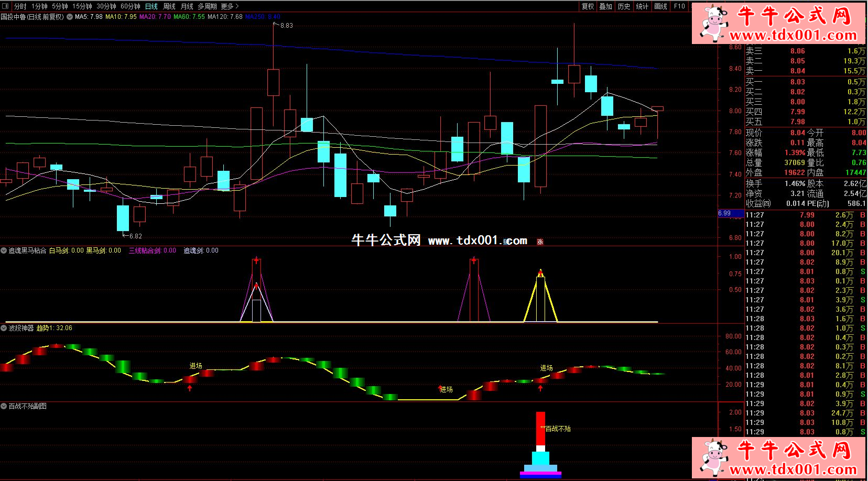Click the 6.82 low price label
Viewport: 868px width, 481px height.
[x=136, y=236]
